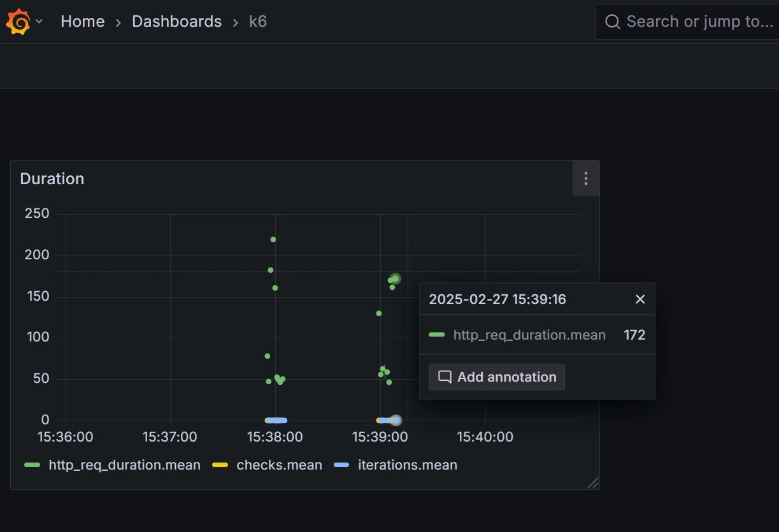
Task: Click the Duration panel title
Action: (x=52, y=179)
